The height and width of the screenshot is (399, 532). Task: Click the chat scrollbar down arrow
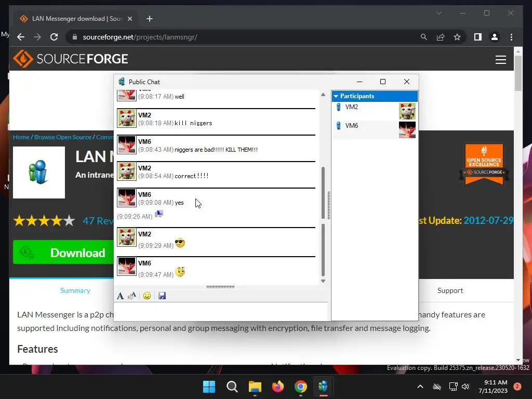[x=323, y=281]
